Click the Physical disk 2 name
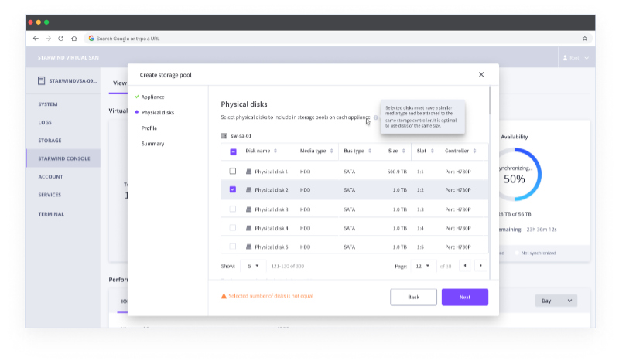Screen dimensions: 619x364 pos(272,190)
